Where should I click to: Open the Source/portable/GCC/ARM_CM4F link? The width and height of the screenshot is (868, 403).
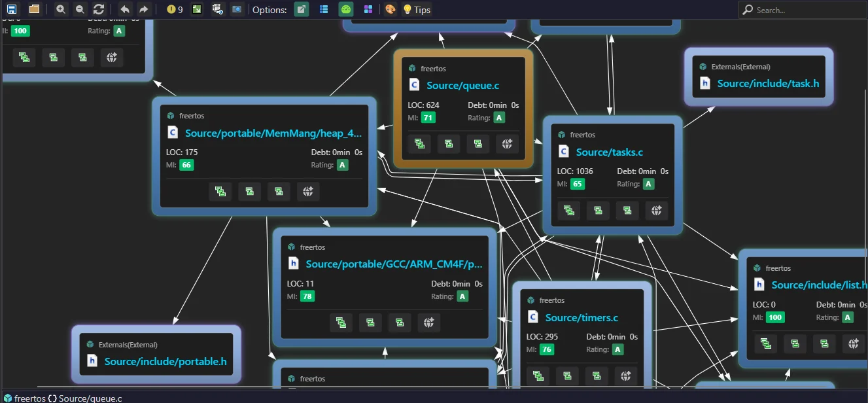pyautogui.click(x=394, y=264)
